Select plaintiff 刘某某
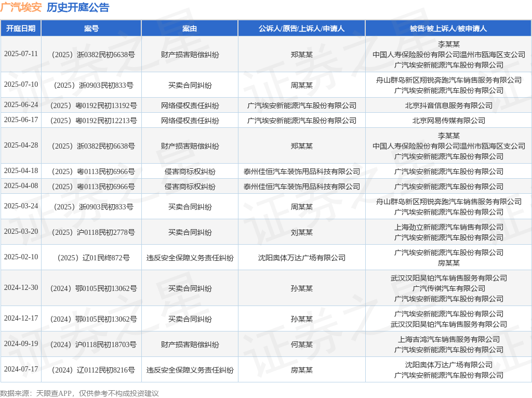The height and width of the screenshot is (398, 532). click(302, 232)
